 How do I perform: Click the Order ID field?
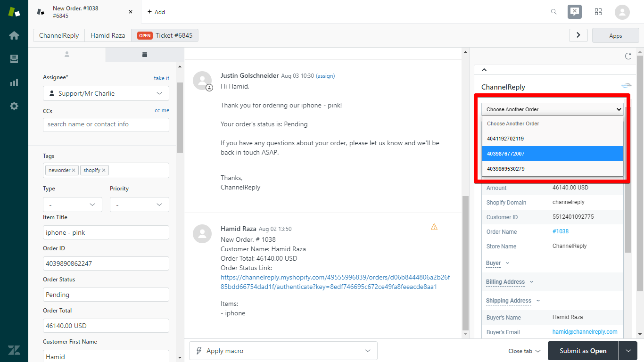coord(106,263)
